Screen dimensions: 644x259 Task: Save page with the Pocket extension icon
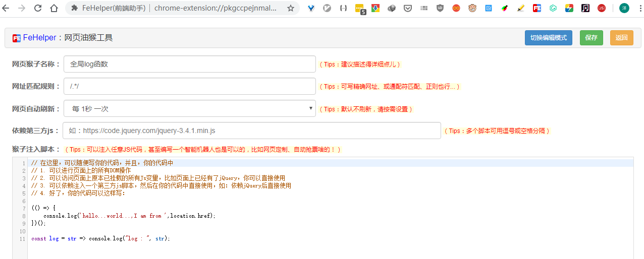click(x=408, y=8)
